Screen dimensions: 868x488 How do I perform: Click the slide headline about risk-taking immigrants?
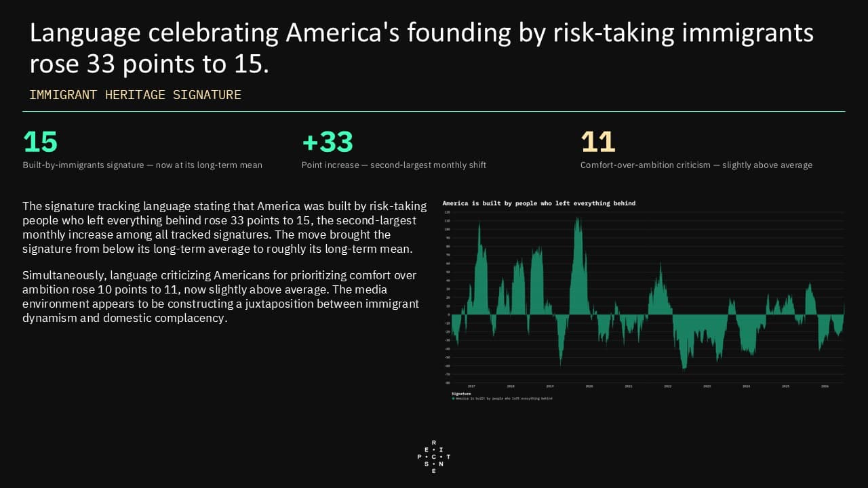421,48
